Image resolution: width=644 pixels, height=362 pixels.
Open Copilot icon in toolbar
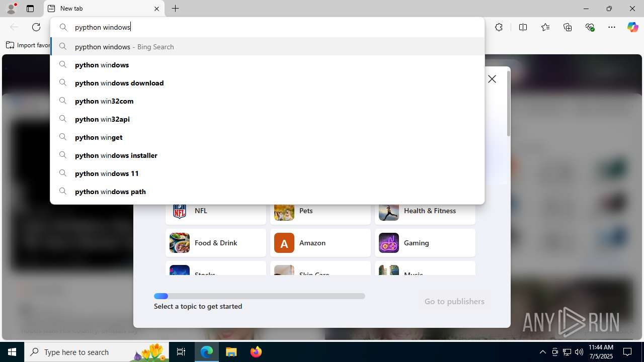coord(632,27)
